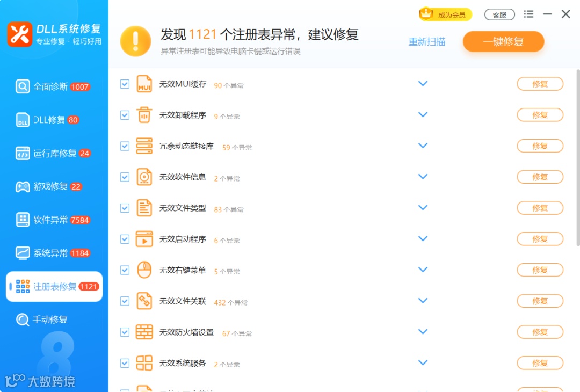Open the 游戏修复 section
This screenshot has height=392, width=580.
54,186
